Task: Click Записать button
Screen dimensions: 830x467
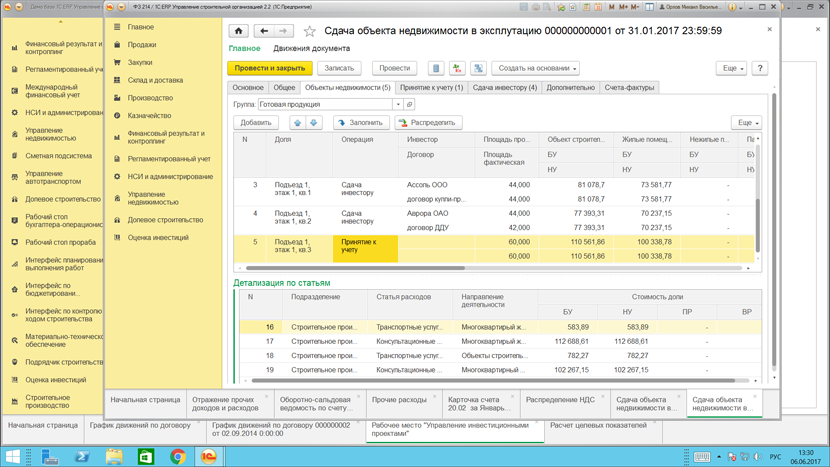Action: click(x=339, y=68)
